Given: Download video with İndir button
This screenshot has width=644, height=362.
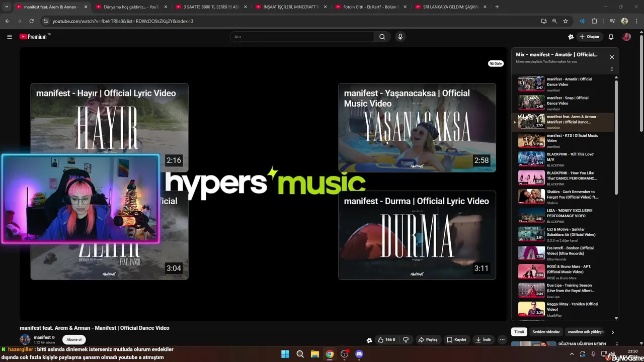Looking at the screenshot, I should (x=483, y=339).
